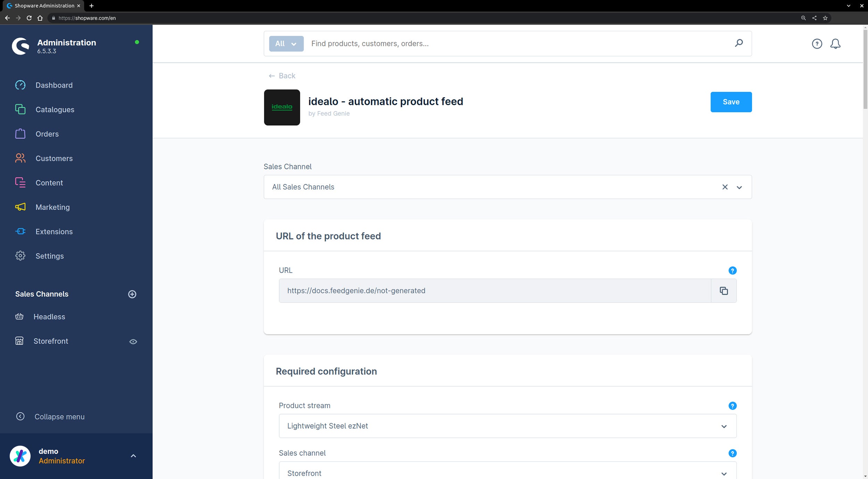Clear the All Sales Channels selection
Screen dimensions: 868x479
pyautogui.click(x=725, y=187)
